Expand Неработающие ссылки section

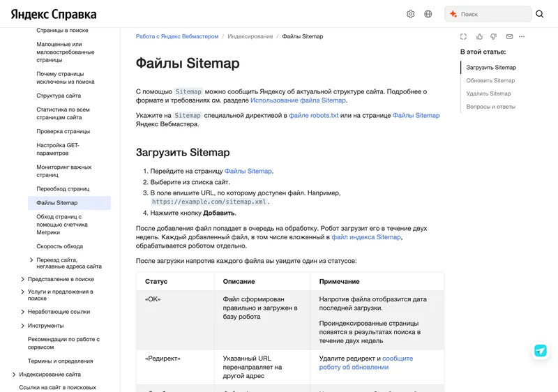coord(22,312)
